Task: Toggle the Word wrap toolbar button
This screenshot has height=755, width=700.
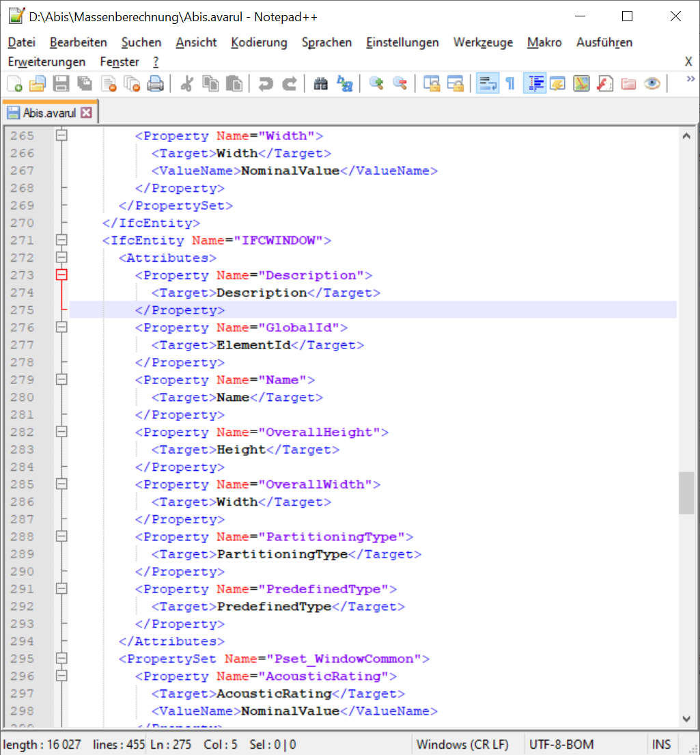Action: click(487, 84)
